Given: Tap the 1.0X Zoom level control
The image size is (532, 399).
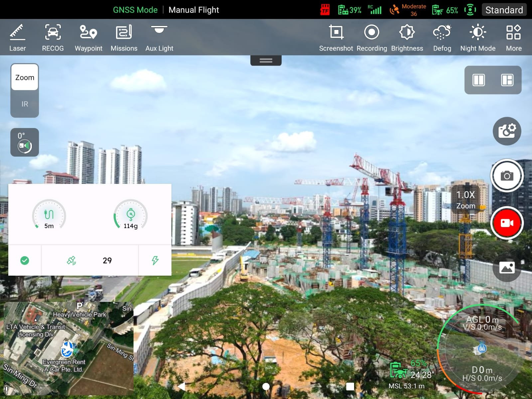Looking at the screenshot, I should click(465, 200).
